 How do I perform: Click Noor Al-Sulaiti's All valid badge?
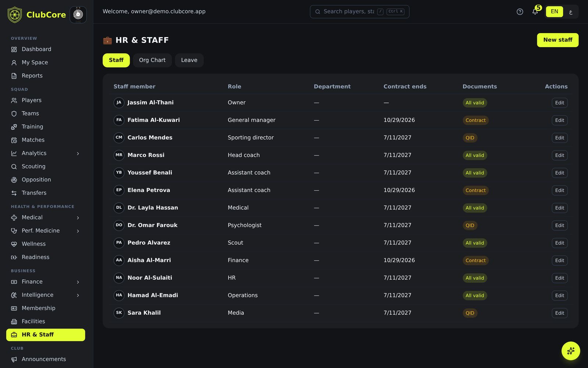point(475,278)
